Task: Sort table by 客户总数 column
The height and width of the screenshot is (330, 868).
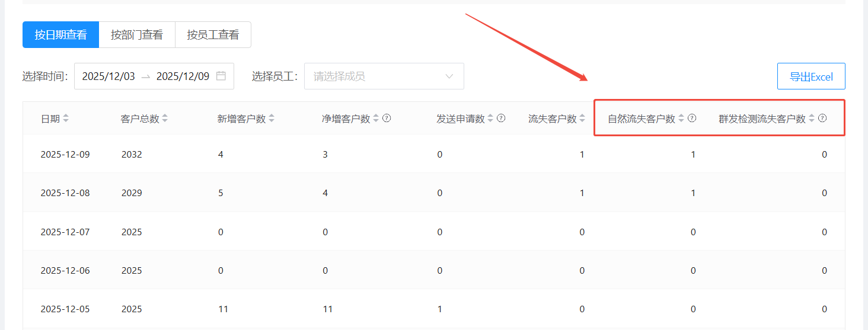Action: coord(165,118)
